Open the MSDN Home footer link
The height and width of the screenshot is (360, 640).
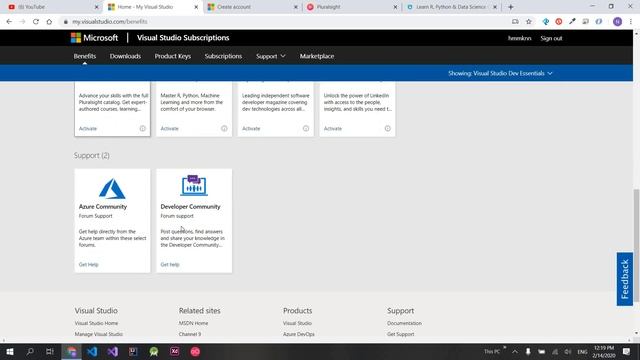(x=193, y=323)
